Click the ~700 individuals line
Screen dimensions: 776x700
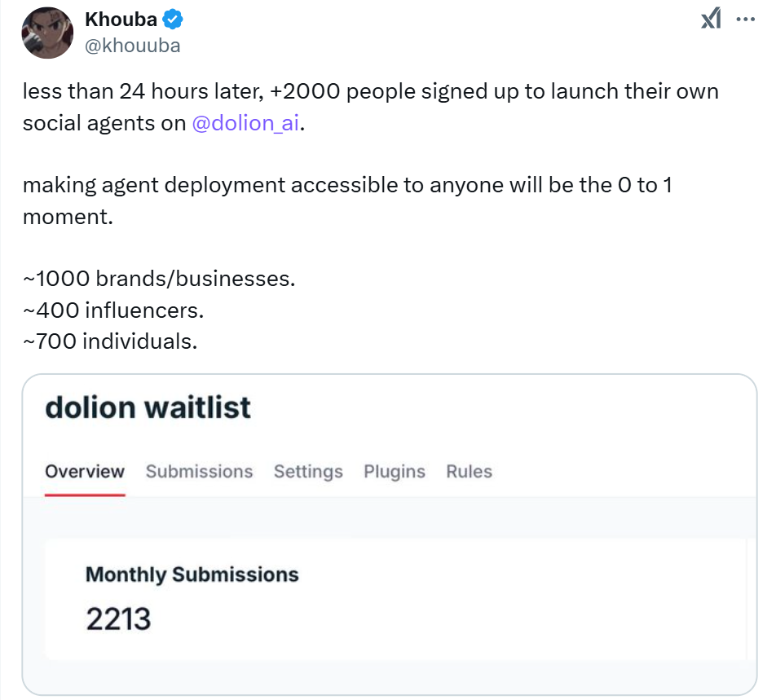110,341
